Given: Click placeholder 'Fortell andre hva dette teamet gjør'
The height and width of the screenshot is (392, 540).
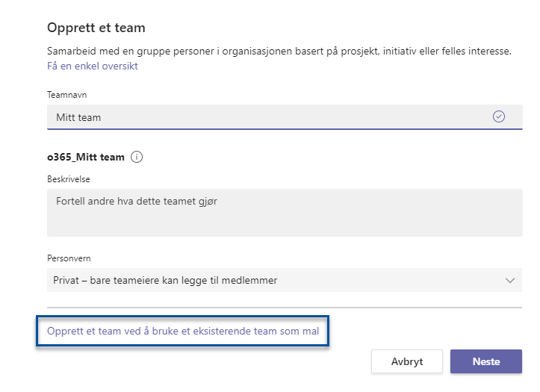Looking at the screenshot, I should (x=137, y=202).
